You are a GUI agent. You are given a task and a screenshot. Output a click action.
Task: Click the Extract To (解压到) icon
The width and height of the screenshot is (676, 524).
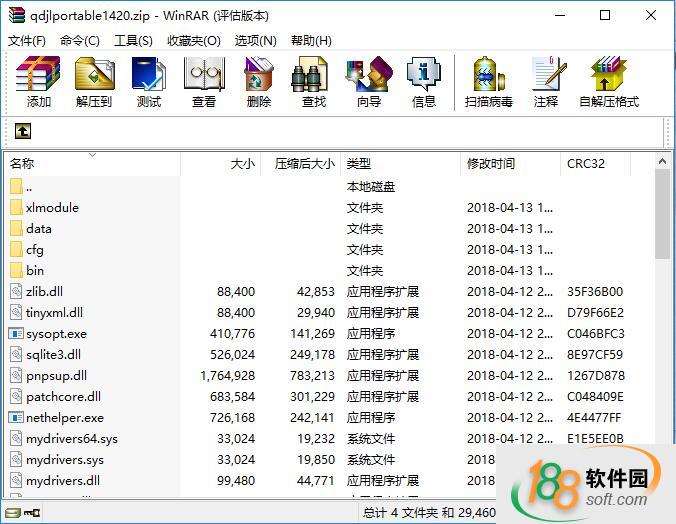(94, 81)
